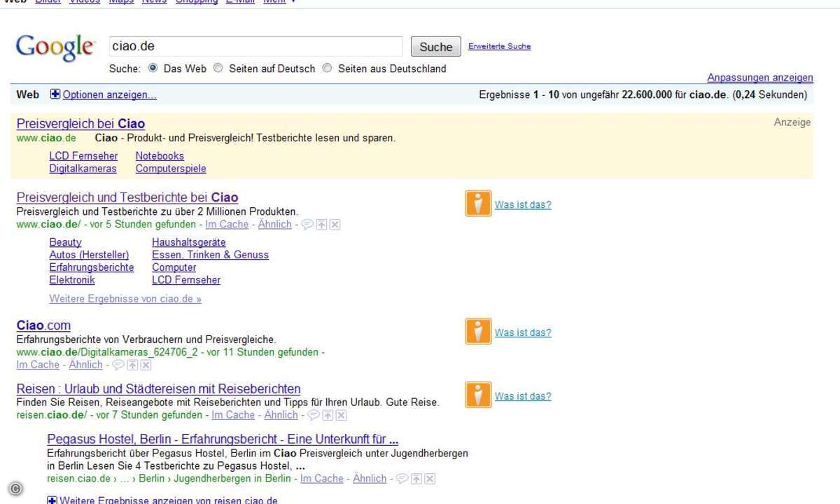This screenshot has height=504, width=840.
Task: Select 'Seiten auf Deutsch' radio button
Action: 218,69
